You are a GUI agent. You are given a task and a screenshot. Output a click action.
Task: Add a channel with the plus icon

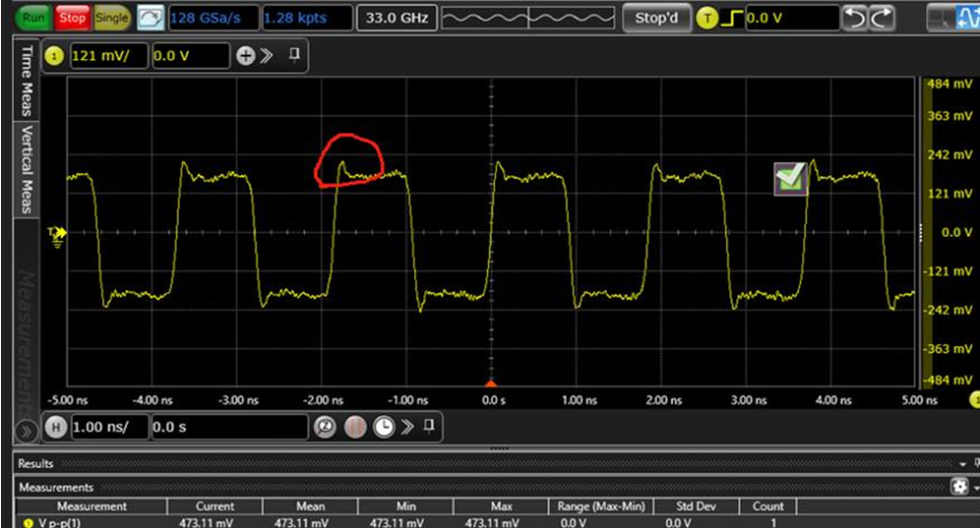pos(246,56)
